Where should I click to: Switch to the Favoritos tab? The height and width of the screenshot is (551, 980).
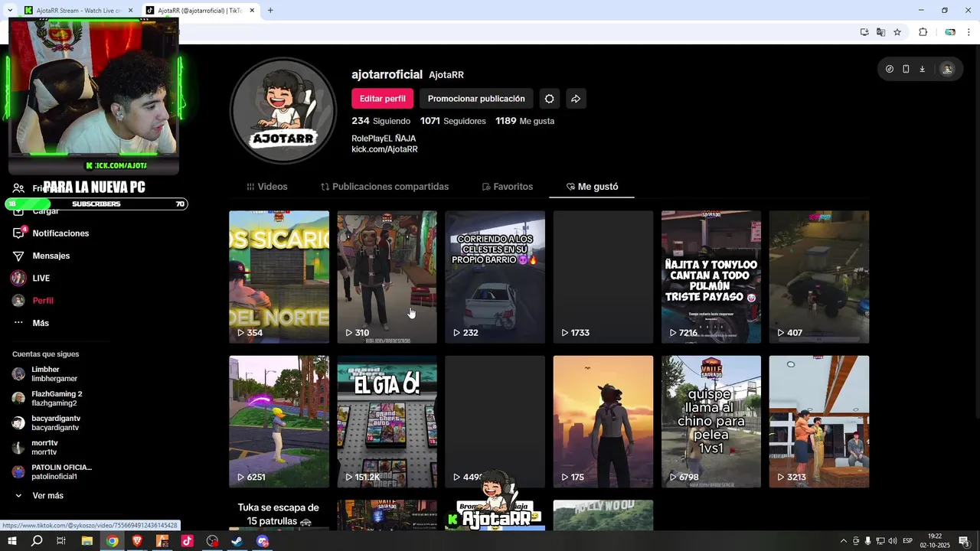coord(507,187)
